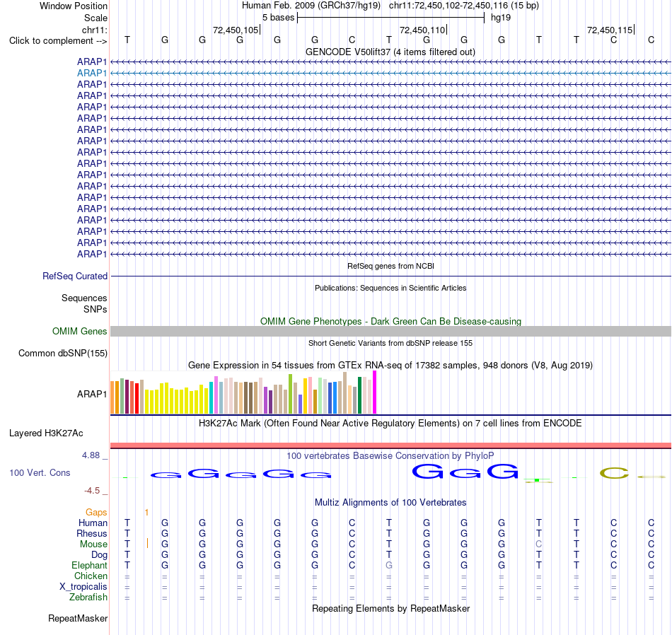Select the Rhesus alignment row label
This screenshot has width=672, height=635.
[92, 533]
